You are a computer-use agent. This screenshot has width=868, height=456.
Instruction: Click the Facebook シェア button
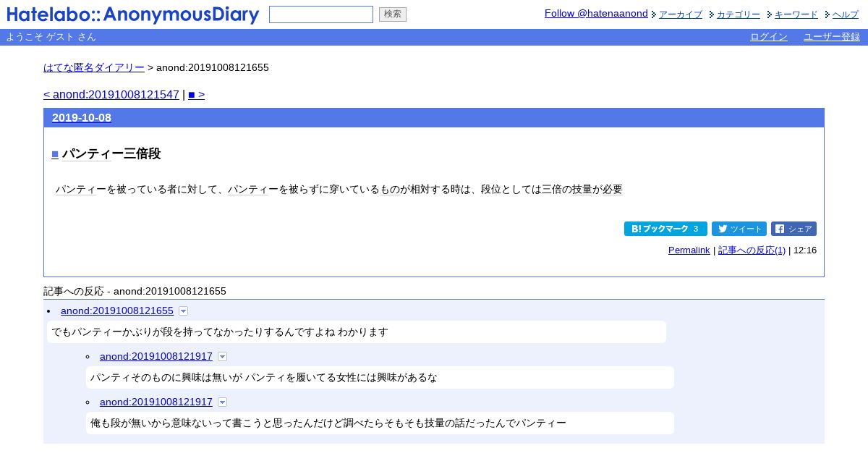click(793, 229)
